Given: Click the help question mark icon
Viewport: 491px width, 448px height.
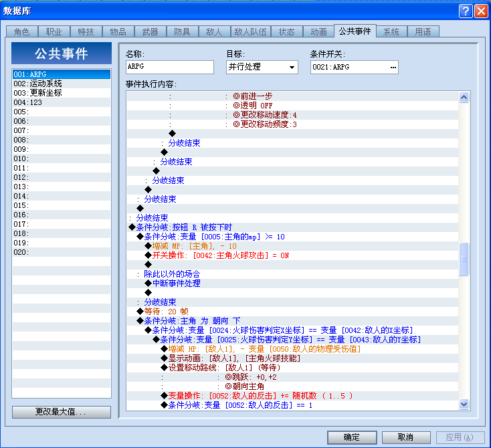Looking at the screenshot, I should (466, 11).
